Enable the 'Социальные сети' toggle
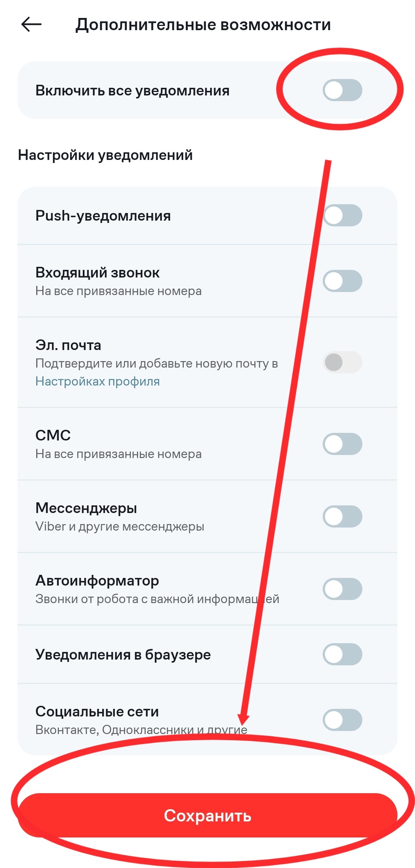This screenshot has height=868, width=415. (342, 720)
